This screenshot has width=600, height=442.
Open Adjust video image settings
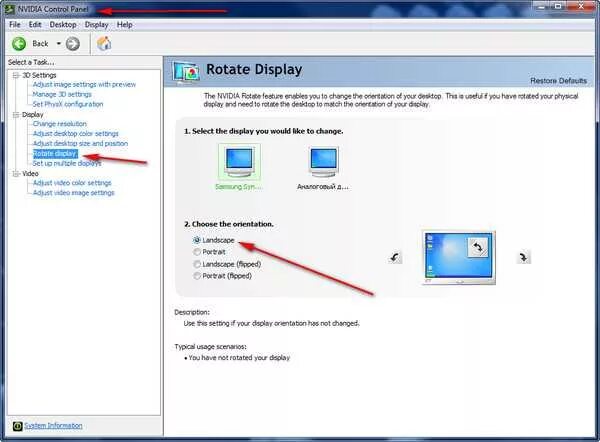[73, 193]
